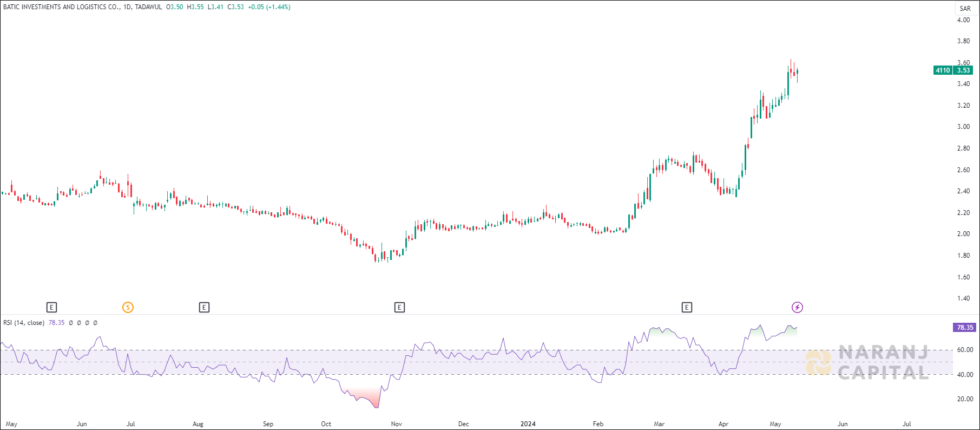The height and width of the screenshot is (430, 980).
Task: Click the 1.80 price axis label
Action: pos(963,256)
